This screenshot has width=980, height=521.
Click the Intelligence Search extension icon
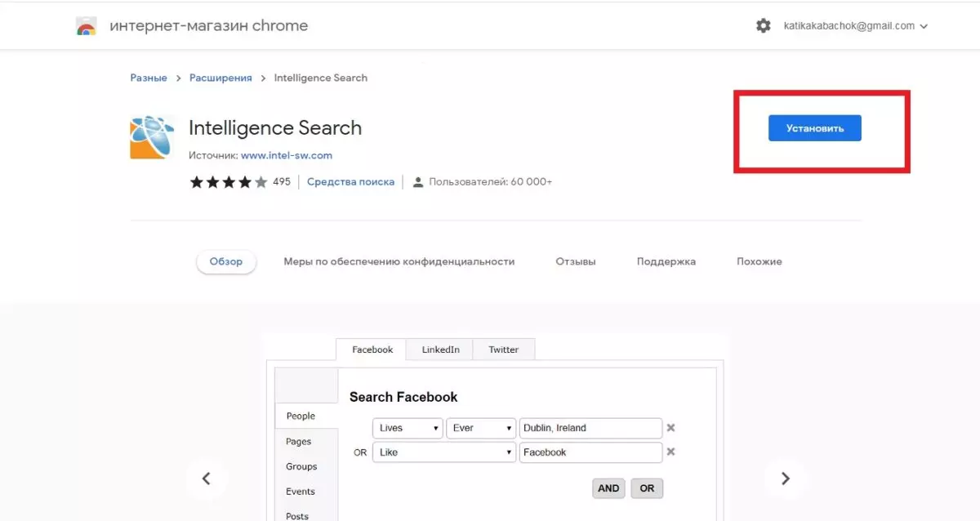tap(153, 137)
